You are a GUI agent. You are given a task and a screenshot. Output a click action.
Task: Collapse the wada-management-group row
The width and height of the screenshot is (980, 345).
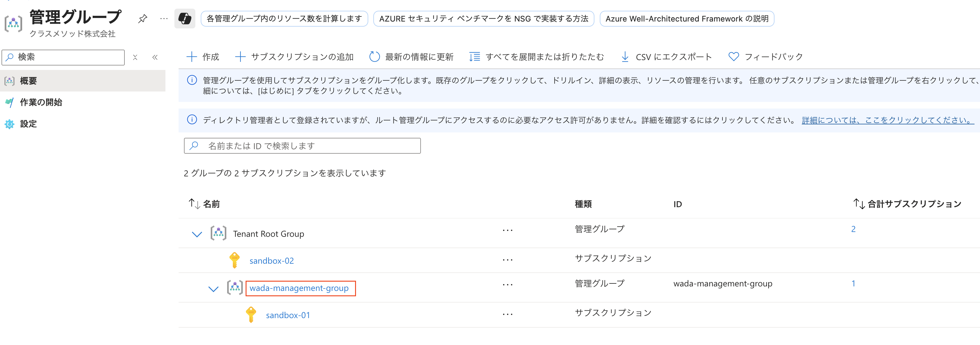click(x=213, y=289)
